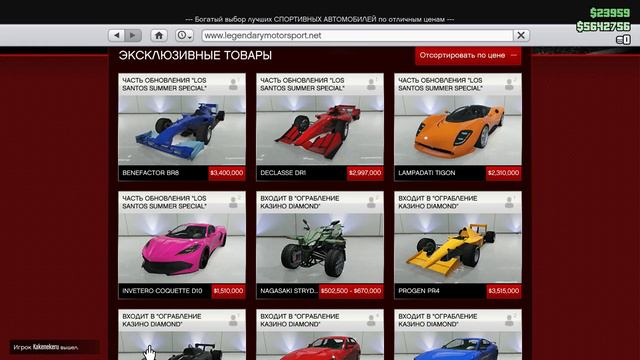Viewport: 640px width, 360px height.
Task: Close the browser with the X button
Action: click(x=521, y=36)
